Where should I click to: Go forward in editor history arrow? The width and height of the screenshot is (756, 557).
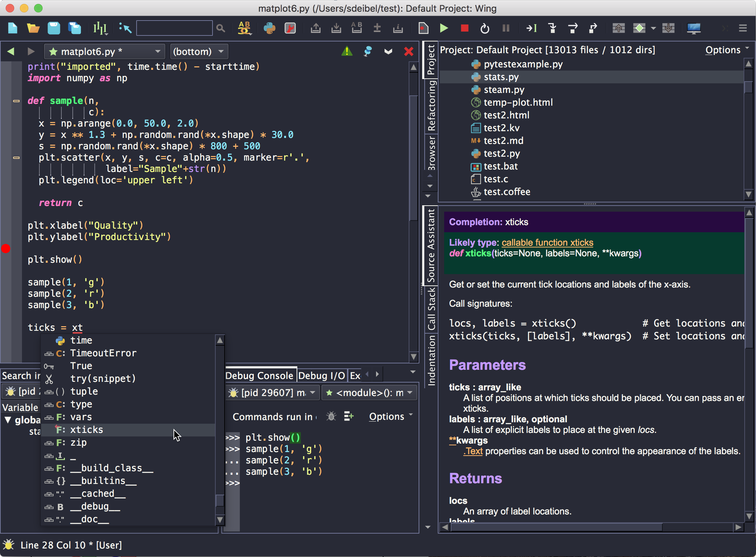31,52
